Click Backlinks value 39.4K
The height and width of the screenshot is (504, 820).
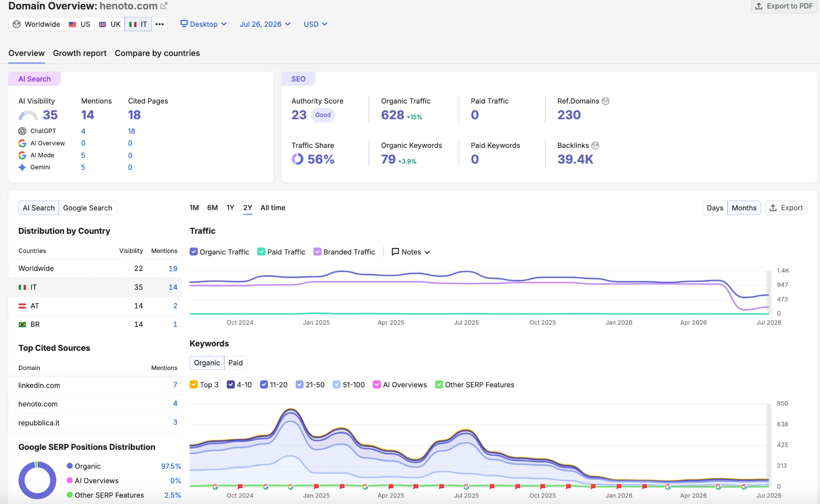pos(575,160)
